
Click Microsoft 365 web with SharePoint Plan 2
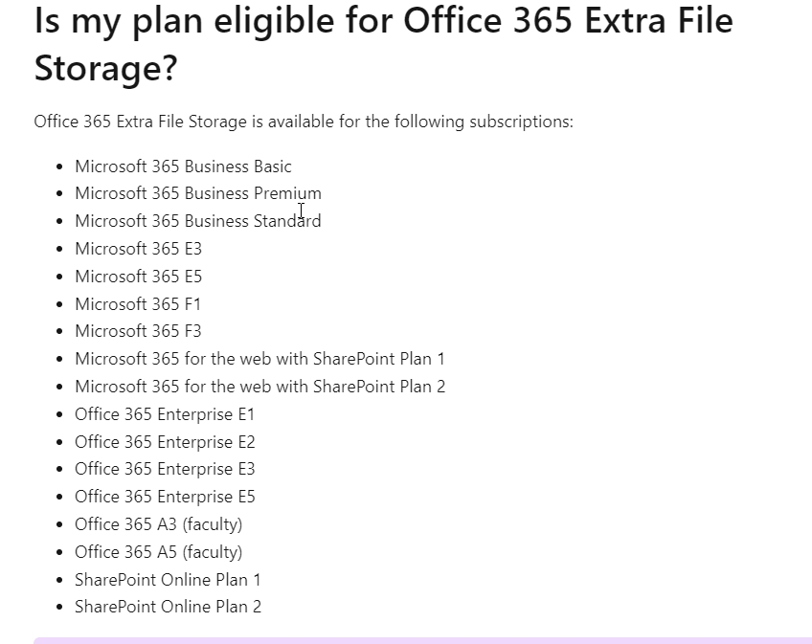(259, 387)
